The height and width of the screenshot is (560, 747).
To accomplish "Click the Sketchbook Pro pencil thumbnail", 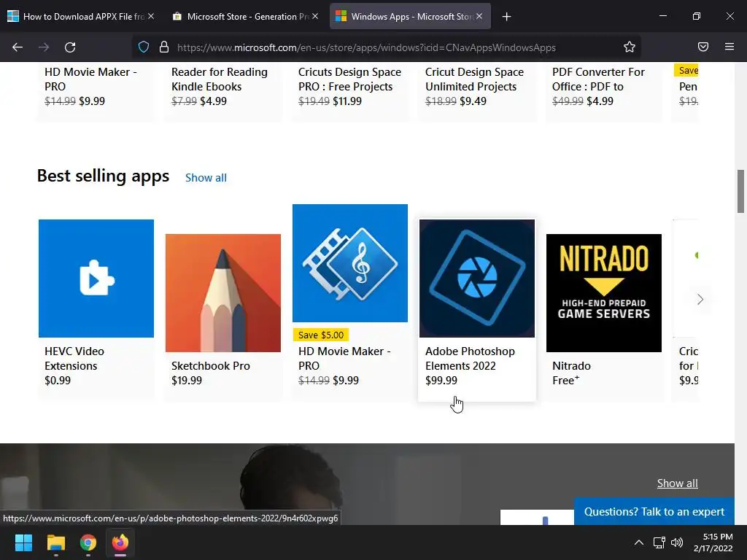I will (223, 293).
